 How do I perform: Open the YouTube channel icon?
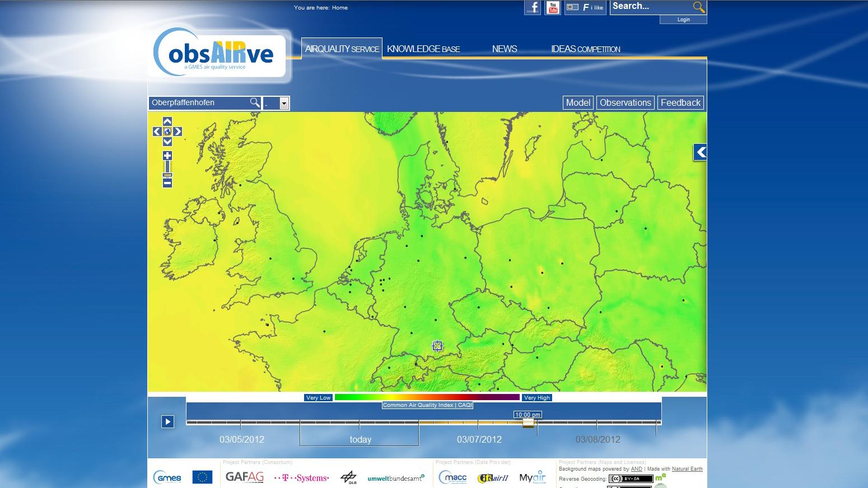click(553, 7)
